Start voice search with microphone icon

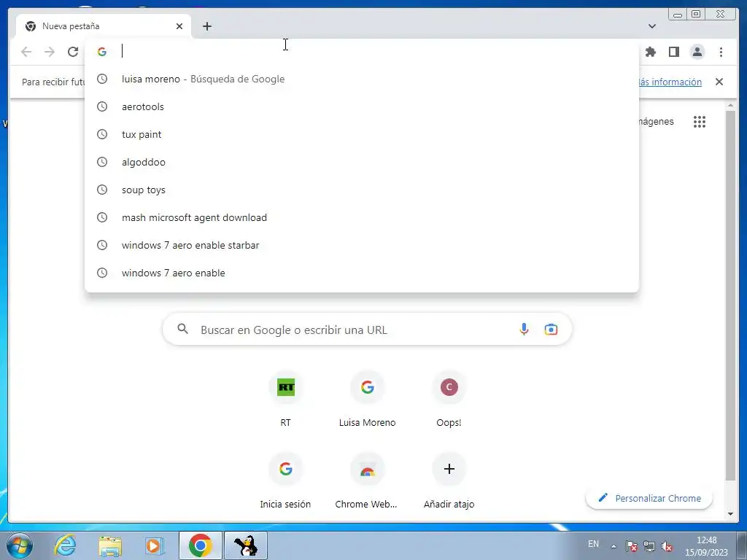pos(524,329)
